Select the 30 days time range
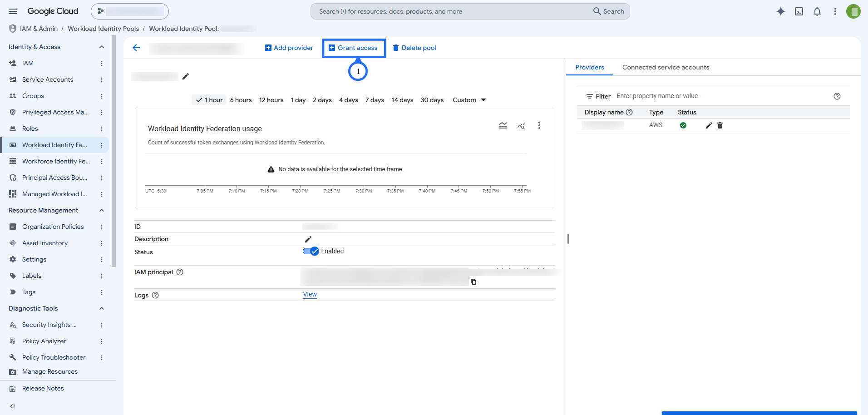Image resolution: width=868 pixels, height=415 pixels. pos(432,100)
